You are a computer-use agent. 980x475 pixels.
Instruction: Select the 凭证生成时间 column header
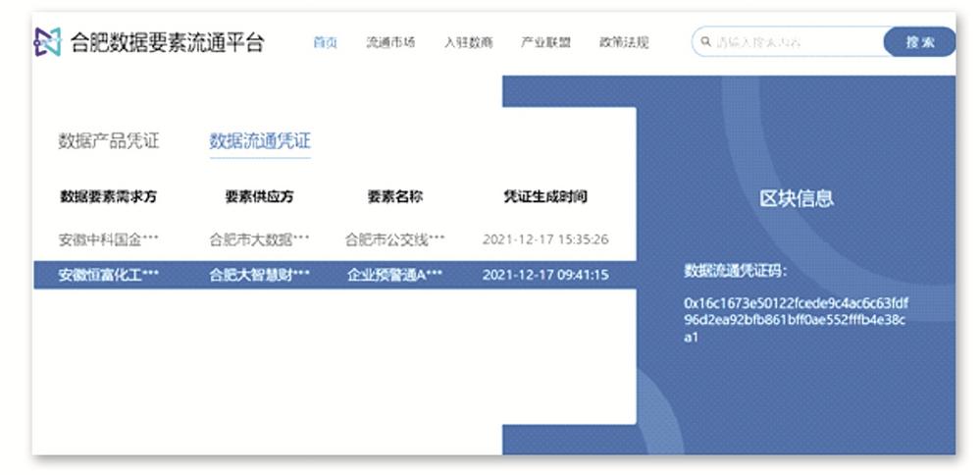(545, 197)
